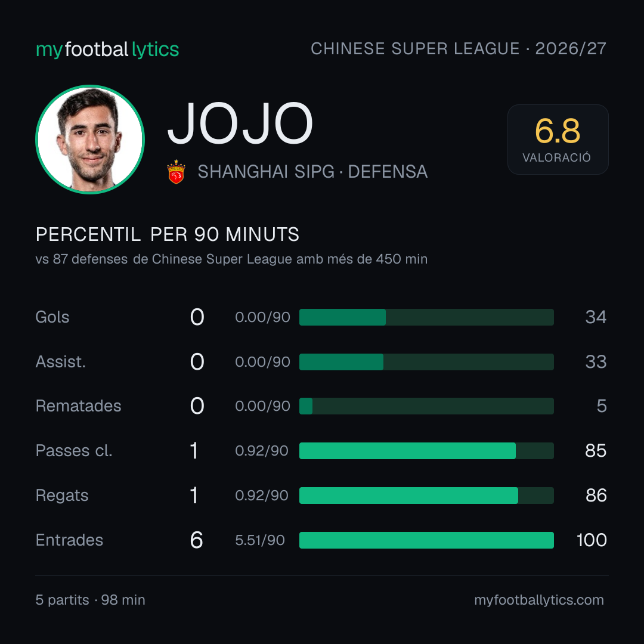Click the Assist. percentile bar

[x=426, y=362]
